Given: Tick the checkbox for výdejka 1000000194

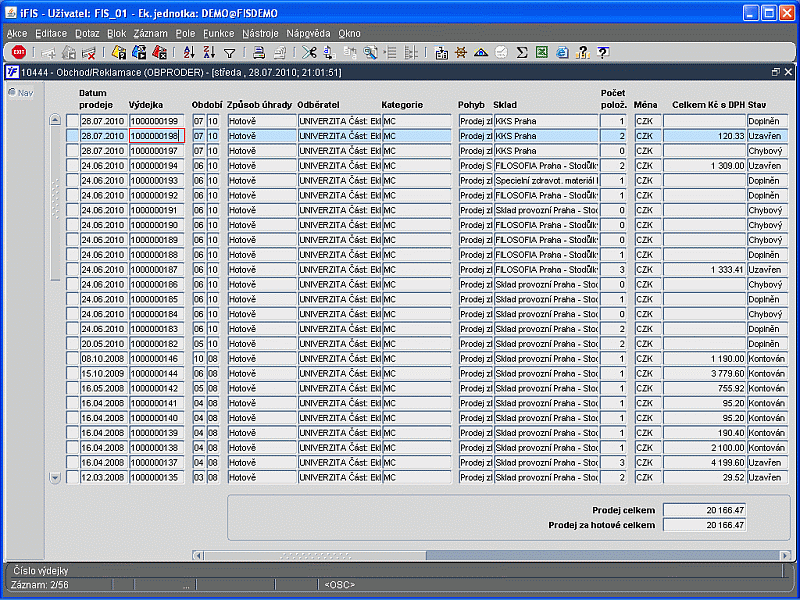Looking at the screenshot, I should (x=72, y=165).
